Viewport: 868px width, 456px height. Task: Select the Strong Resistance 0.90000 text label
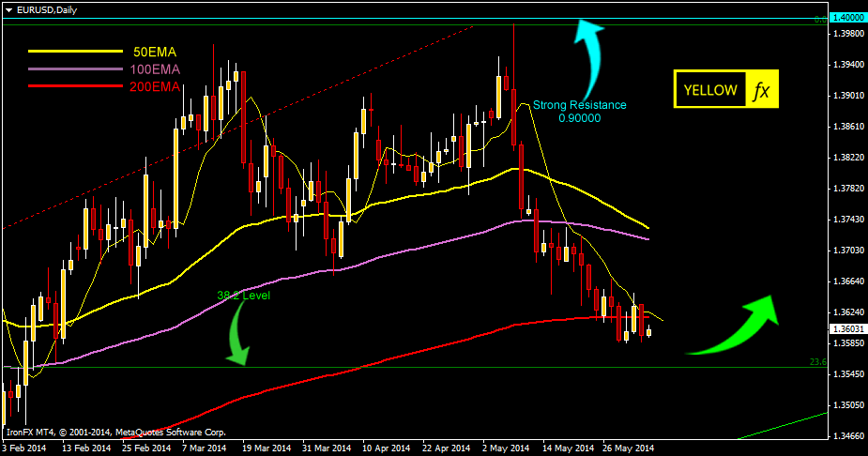579,112
